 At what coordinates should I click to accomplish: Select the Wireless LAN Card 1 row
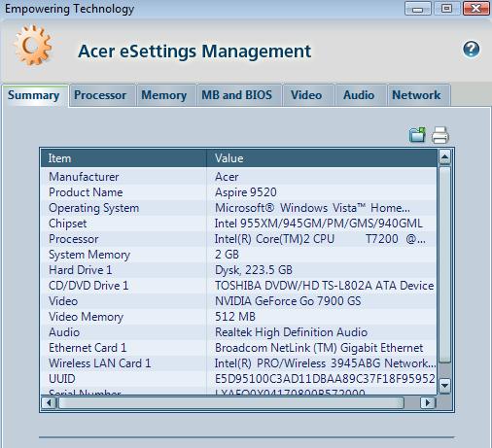click(x=238, y=363)
